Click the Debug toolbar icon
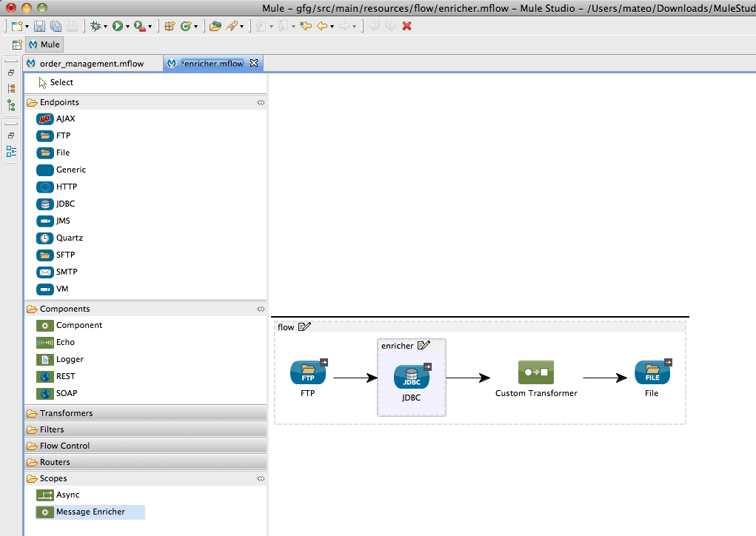 coord(97,25)
